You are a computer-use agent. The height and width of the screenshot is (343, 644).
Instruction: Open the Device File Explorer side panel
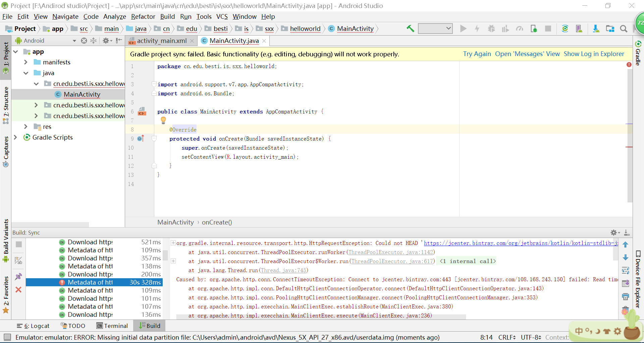tap(638, 279)
